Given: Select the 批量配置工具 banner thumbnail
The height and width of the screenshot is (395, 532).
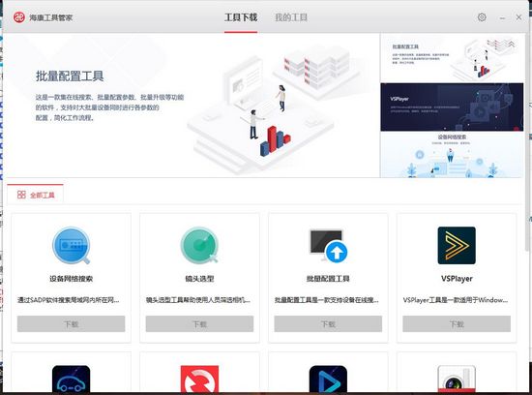Looking at the screenshot, I should [x=452, y=58].
